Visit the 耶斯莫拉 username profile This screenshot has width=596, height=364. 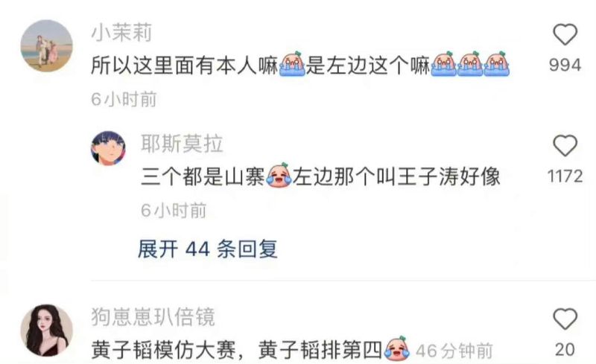(182, 143)
